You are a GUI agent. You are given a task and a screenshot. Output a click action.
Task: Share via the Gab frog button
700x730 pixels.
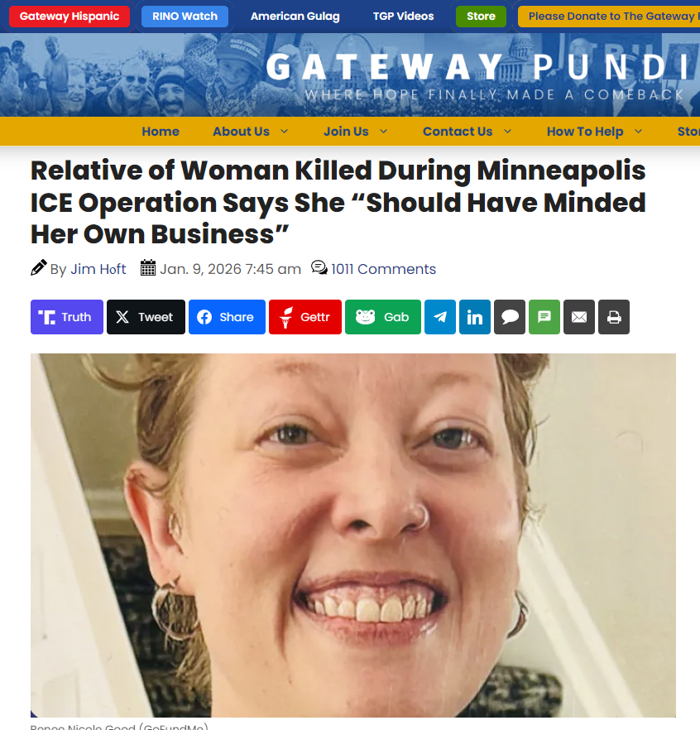(x=383, y=317)
